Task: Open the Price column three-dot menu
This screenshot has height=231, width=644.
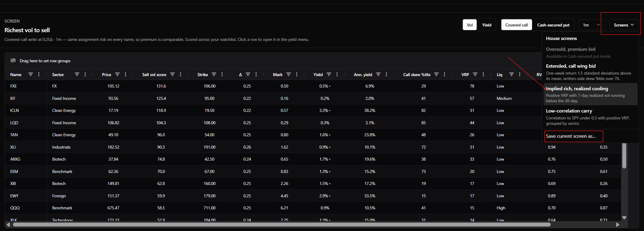Action: coord(125,74)
